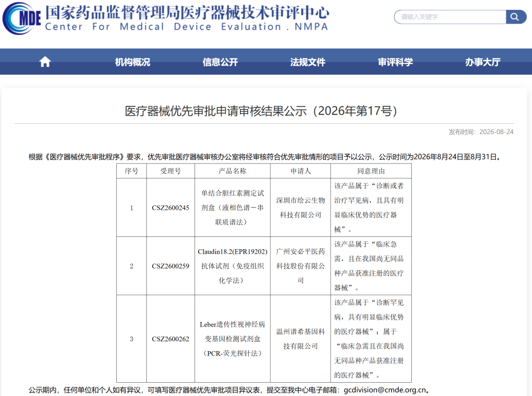This screenshot has height=396, width=532.
Task: Click acceptance number CSZ2600262
Action: coord(170,339)
